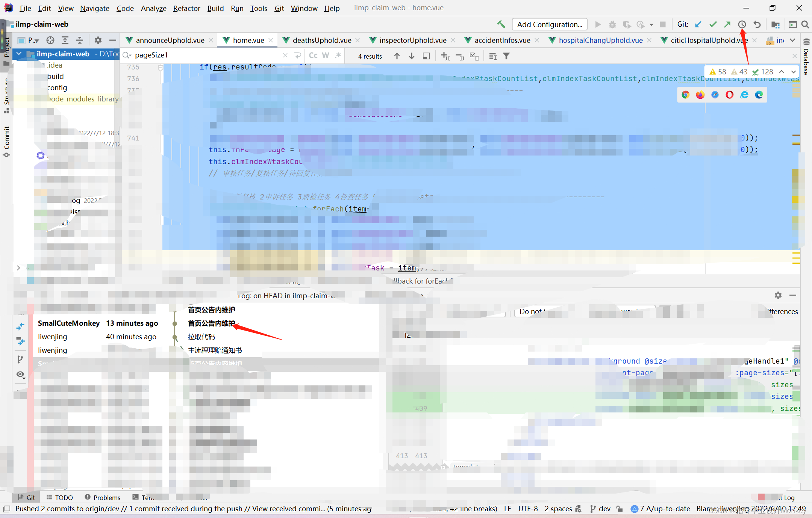Toggle Match Case Cc option

(313, 56)
